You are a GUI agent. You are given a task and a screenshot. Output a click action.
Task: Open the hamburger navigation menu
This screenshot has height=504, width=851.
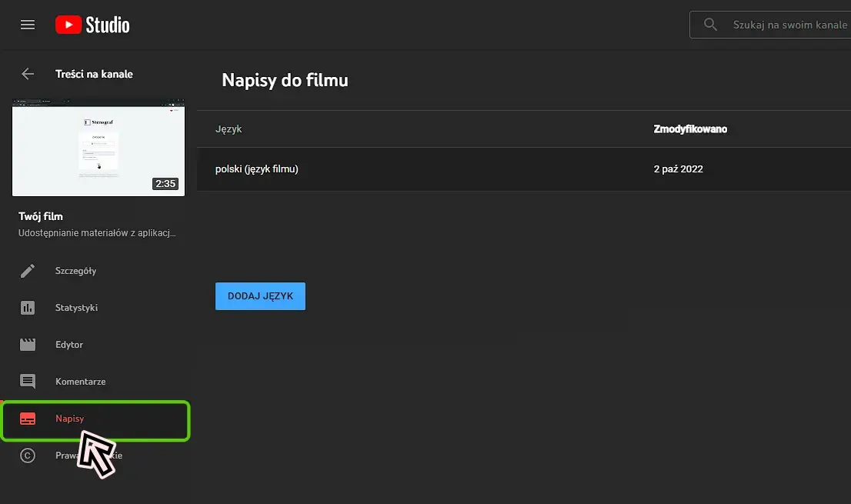(28, 25)
